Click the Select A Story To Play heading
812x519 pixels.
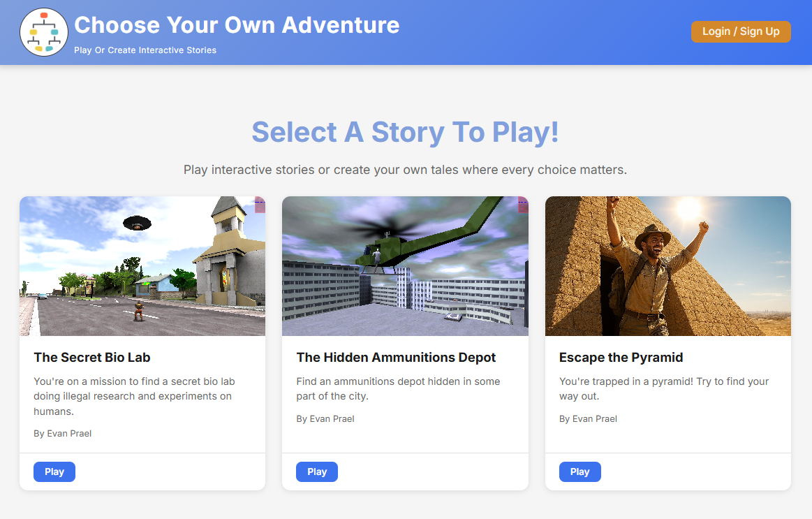pos(405,132)
